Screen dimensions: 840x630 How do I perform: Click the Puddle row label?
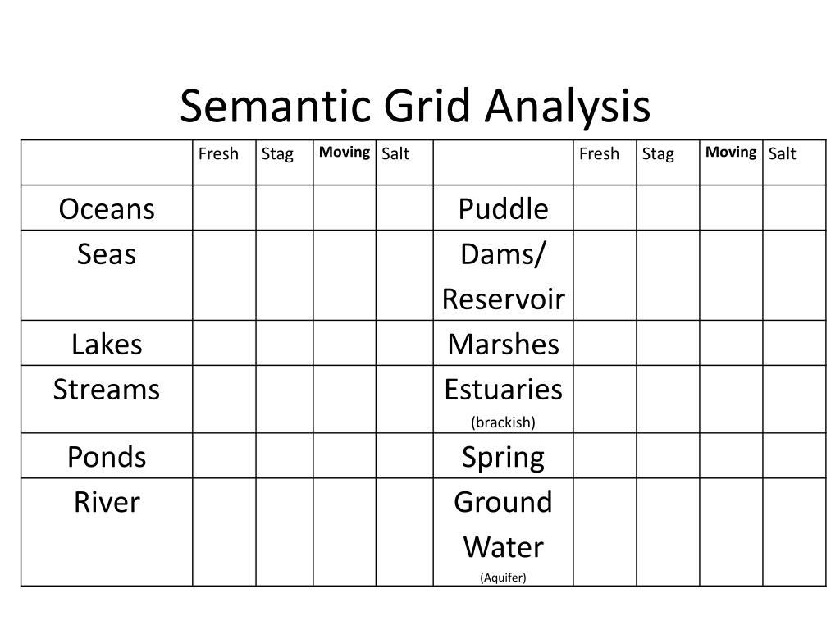tap(503, 208)
